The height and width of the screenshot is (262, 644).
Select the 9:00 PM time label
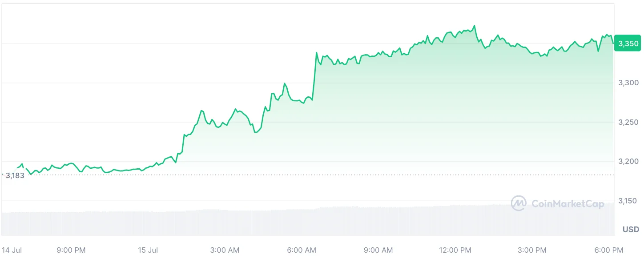pyautogui.click(x=71, y=250)
